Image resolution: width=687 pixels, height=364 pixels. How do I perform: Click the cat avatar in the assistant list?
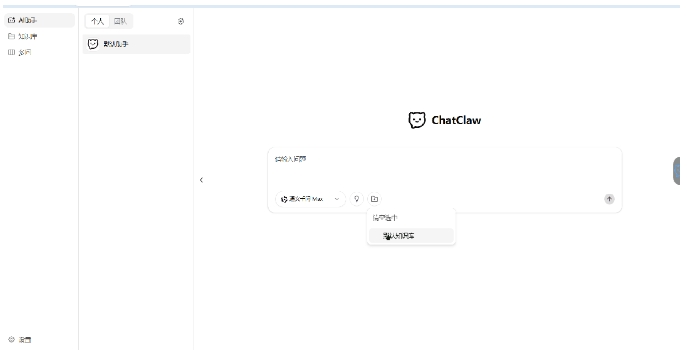coord(93,44)
